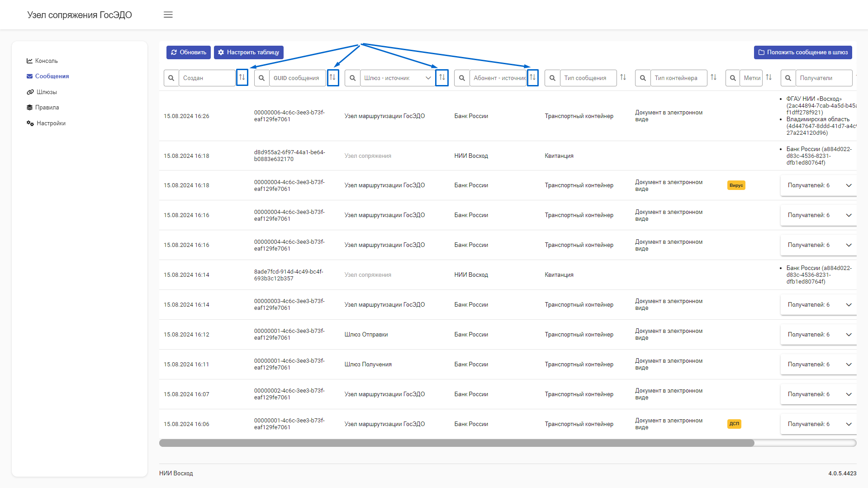Screen dimensions: 868x488
Task: Click search icon of GUID сообщения column
Action: pyautogui.click(x=261, y=78)
